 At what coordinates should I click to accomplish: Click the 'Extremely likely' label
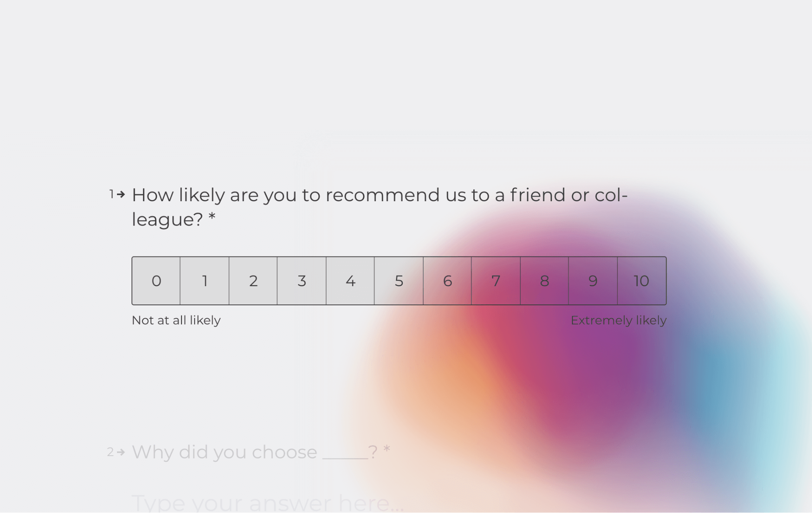pyautogui.click(x=619, y=320)
